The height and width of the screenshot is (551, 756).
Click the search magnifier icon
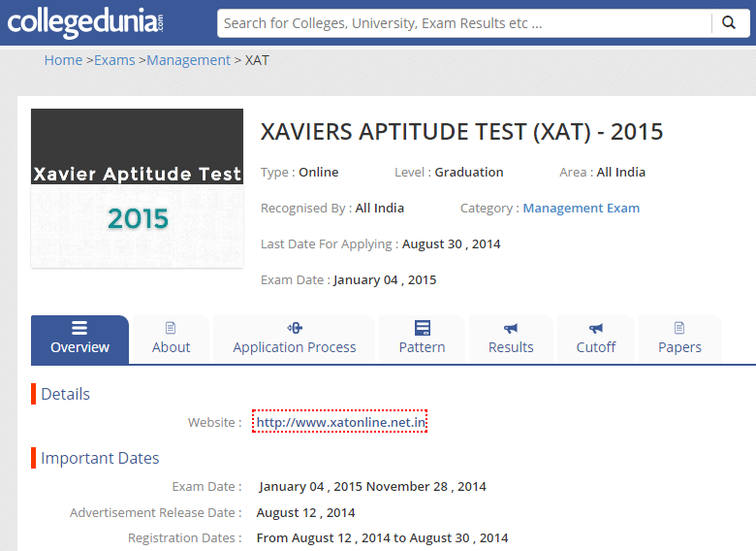[x=729, y=22]
